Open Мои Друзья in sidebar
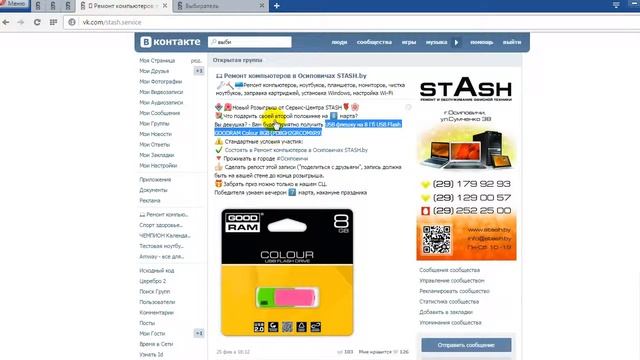This screenshot has width=640, height=360. pyautogui.click(x=154, y=71)
